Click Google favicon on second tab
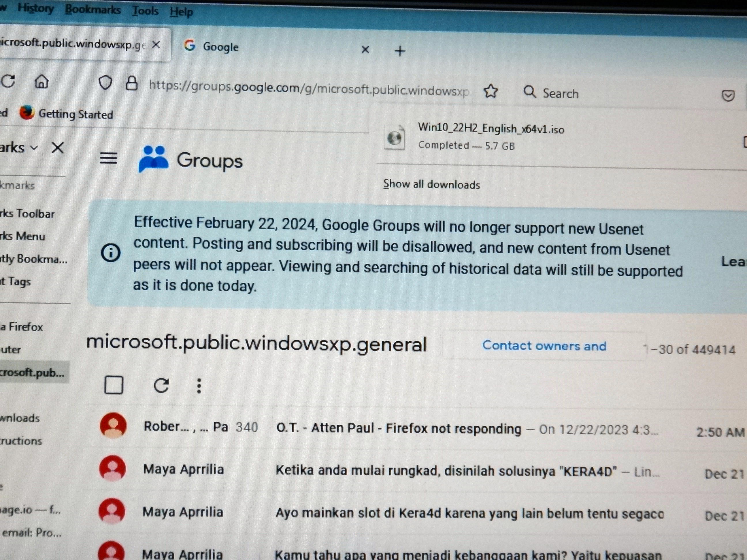Image resolution: width=747 pixels, height=560 pixels. (x=189, y=45)
